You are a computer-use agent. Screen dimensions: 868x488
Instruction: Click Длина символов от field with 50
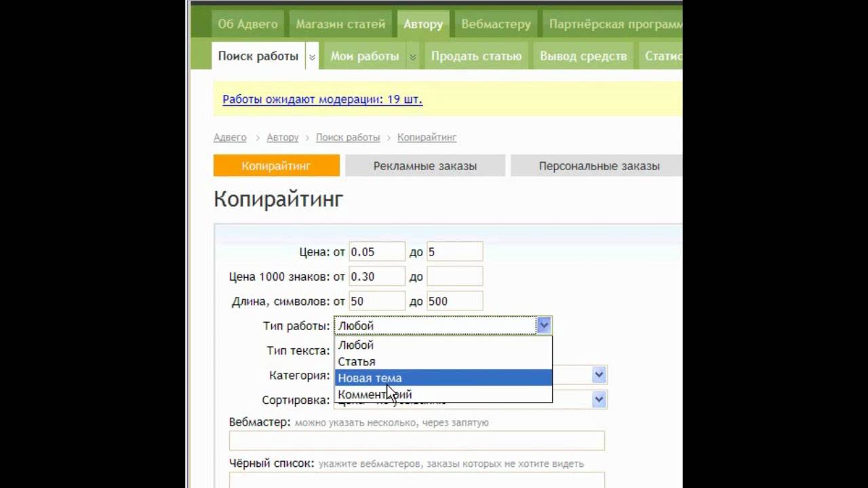point(377,301)
